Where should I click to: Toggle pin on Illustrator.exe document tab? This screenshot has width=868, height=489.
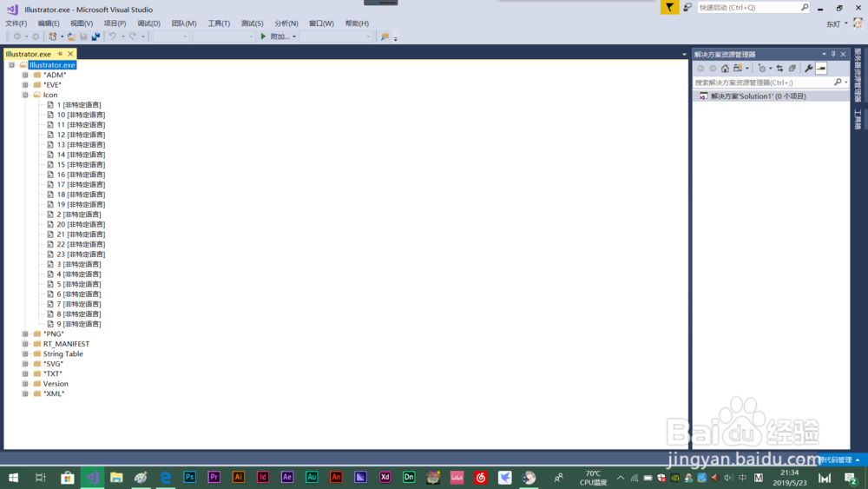tap(61, 54)
